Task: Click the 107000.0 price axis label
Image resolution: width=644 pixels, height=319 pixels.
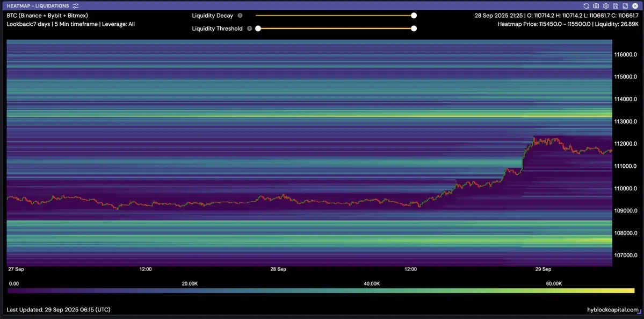Action: click(x=626, y=255)
